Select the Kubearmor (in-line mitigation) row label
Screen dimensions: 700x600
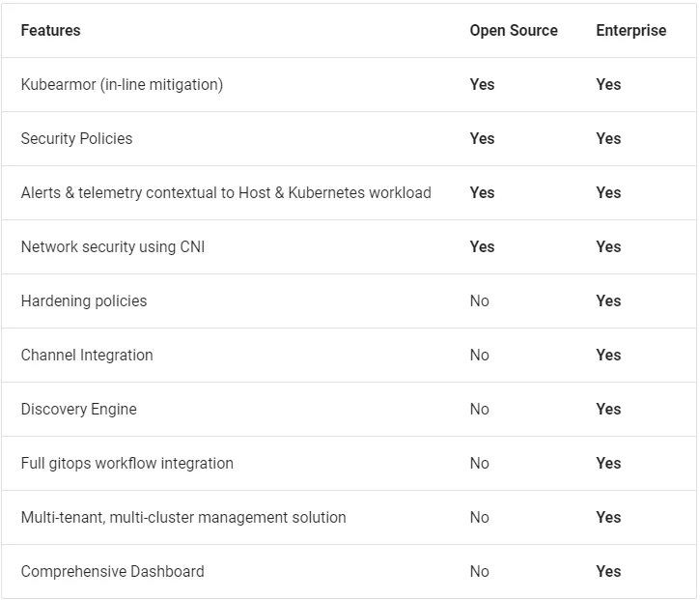(x=122, y=85)
